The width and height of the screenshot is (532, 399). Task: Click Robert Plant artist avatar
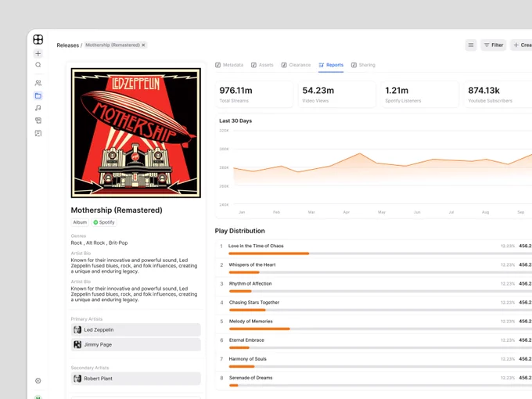point(77,379)
